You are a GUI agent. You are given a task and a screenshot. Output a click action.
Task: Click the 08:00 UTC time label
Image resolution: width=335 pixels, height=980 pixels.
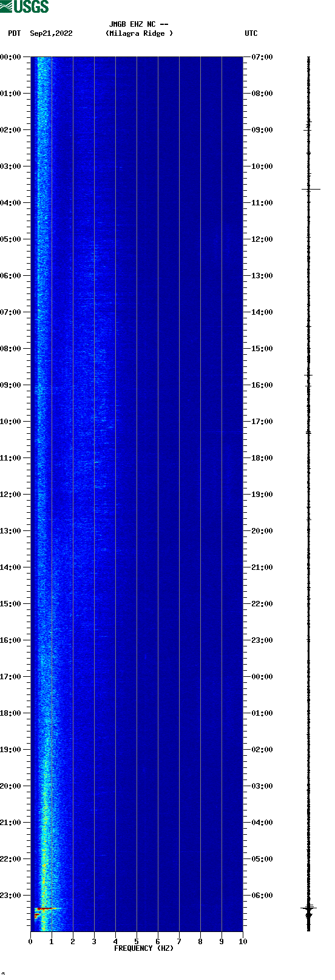coord(262,94)
